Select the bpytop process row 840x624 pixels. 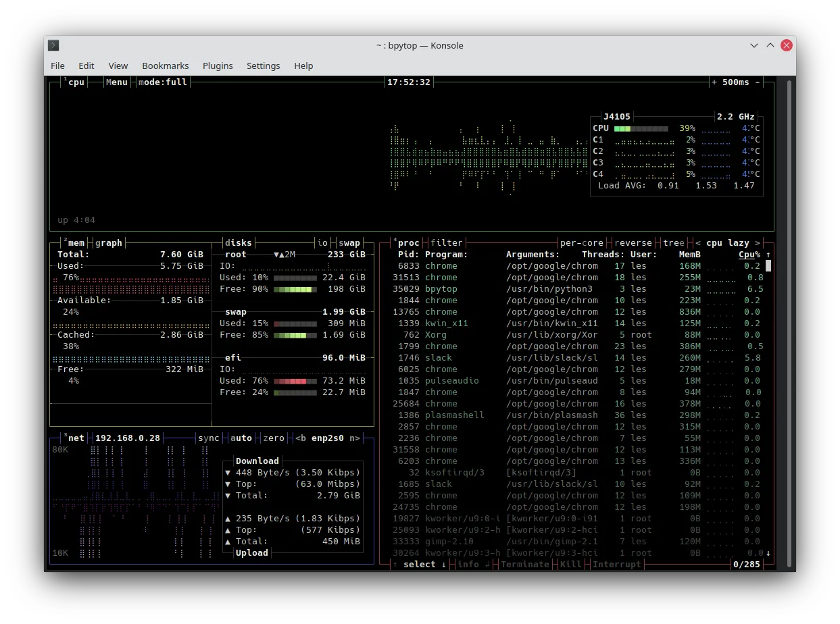(x=576, y=288)
